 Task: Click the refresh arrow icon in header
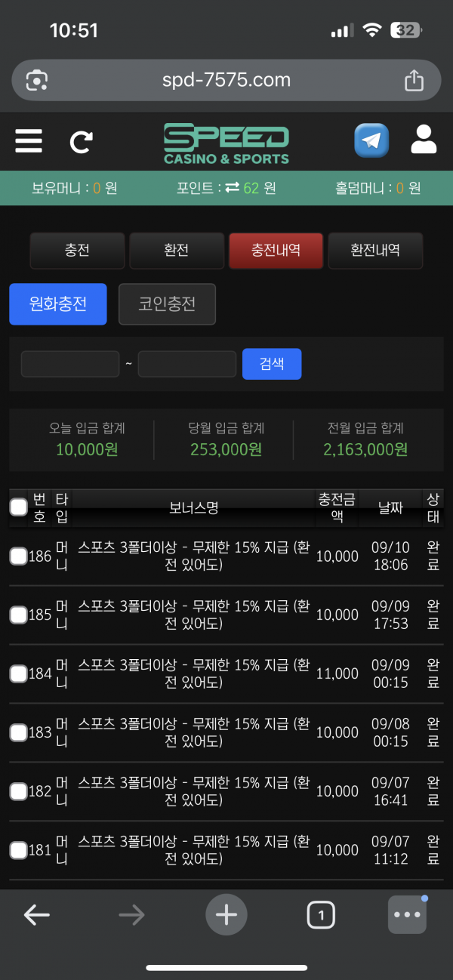[x=82, y=142]
